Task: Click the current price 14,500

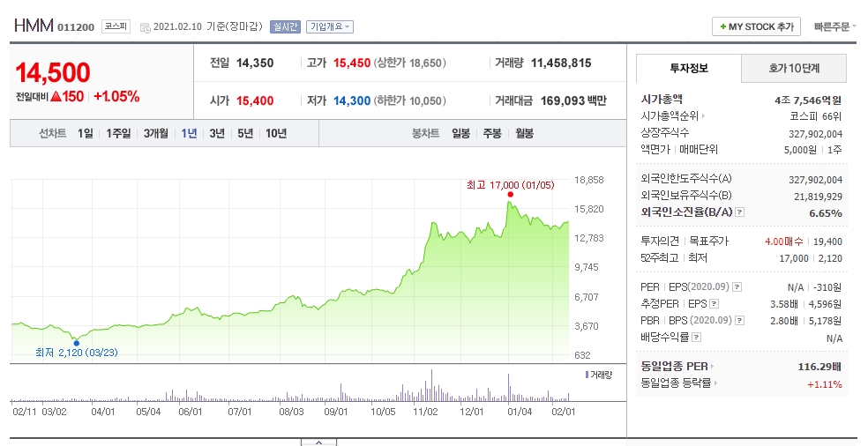Action: [x=53, y=72]
